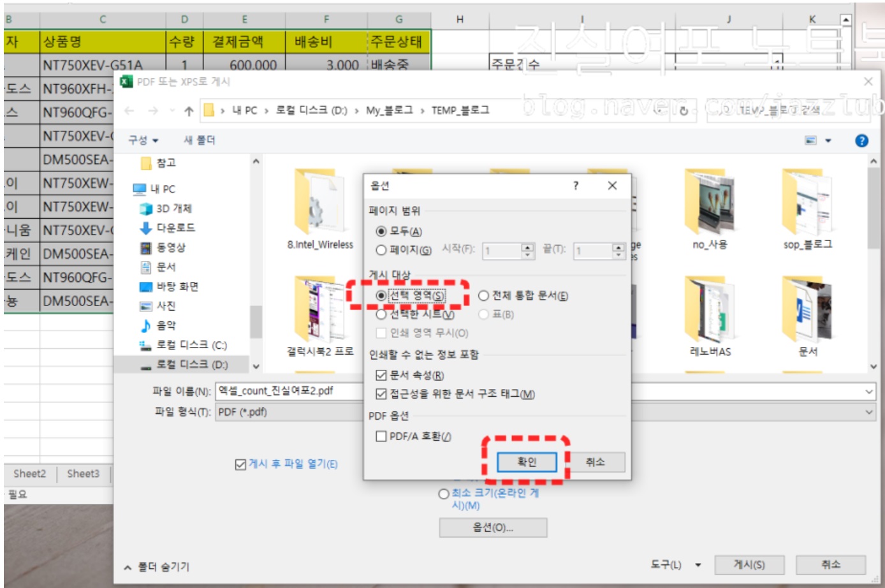
Task: Select 바탕 화면 in the navigation pane
Action: pyautogui.click(x=169, y=286)
